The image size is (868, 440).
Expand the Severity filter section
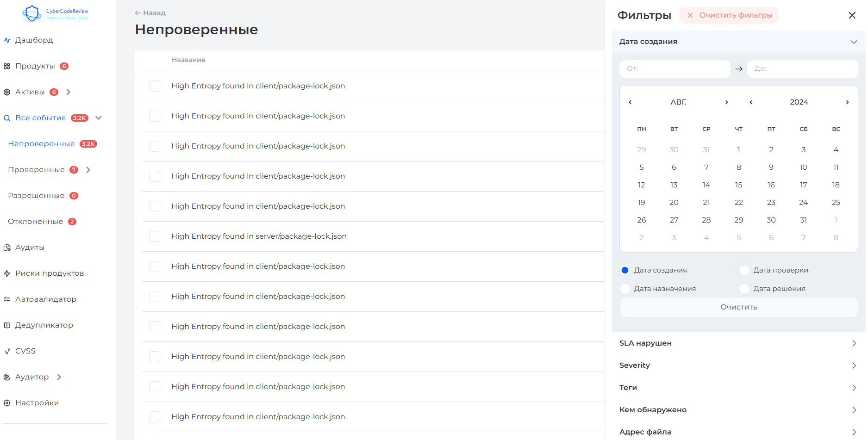[738, 366]
